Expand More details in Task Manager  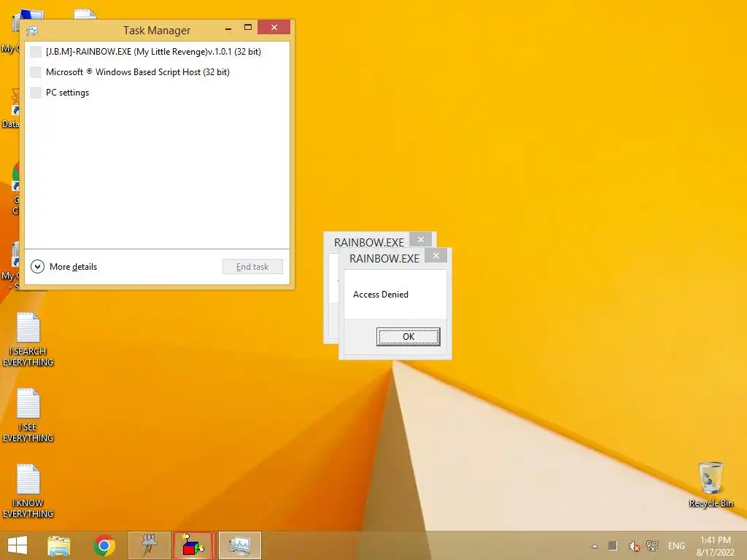pos(64,267)
